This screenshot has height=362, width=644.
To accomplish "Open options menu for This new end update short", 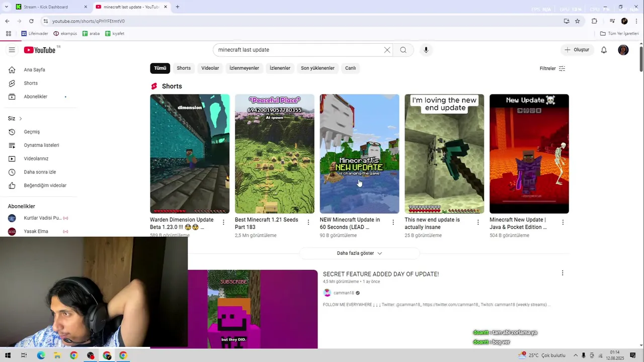I will pos(478,222).
